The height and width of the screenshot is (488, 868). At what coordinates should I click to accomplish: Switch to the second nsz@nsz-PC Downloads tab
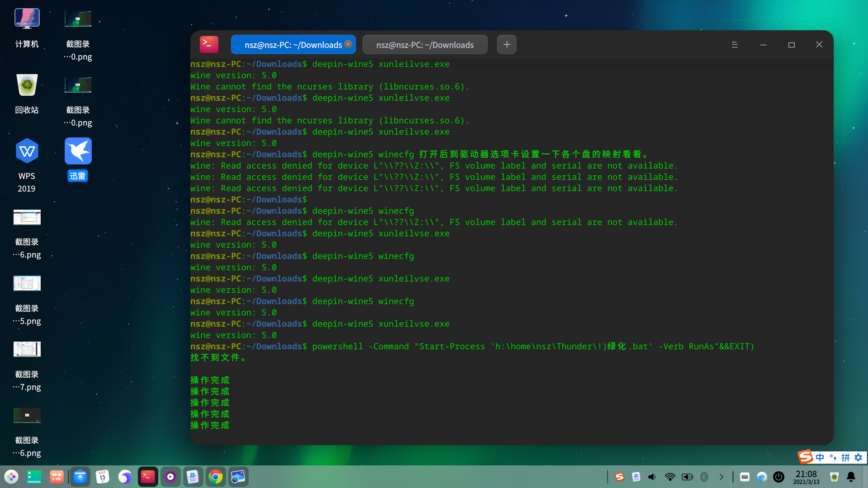[425, 45]
